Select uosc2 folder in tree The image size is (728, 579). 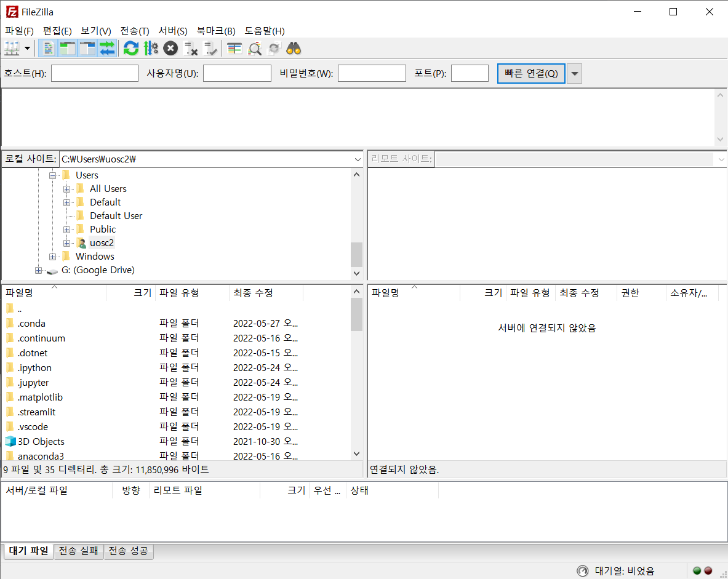[102, 243]
